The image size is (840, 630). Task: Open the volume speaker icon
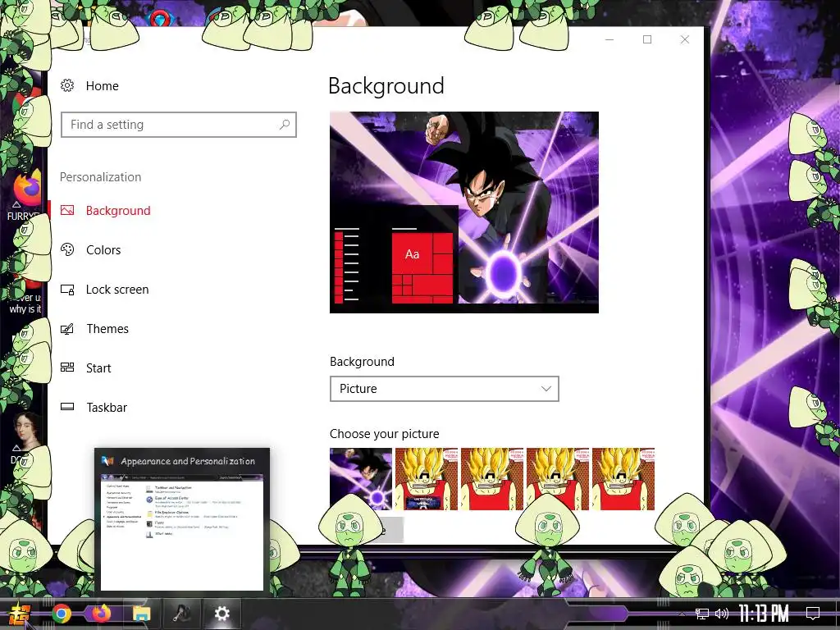(x=722, y=614)
